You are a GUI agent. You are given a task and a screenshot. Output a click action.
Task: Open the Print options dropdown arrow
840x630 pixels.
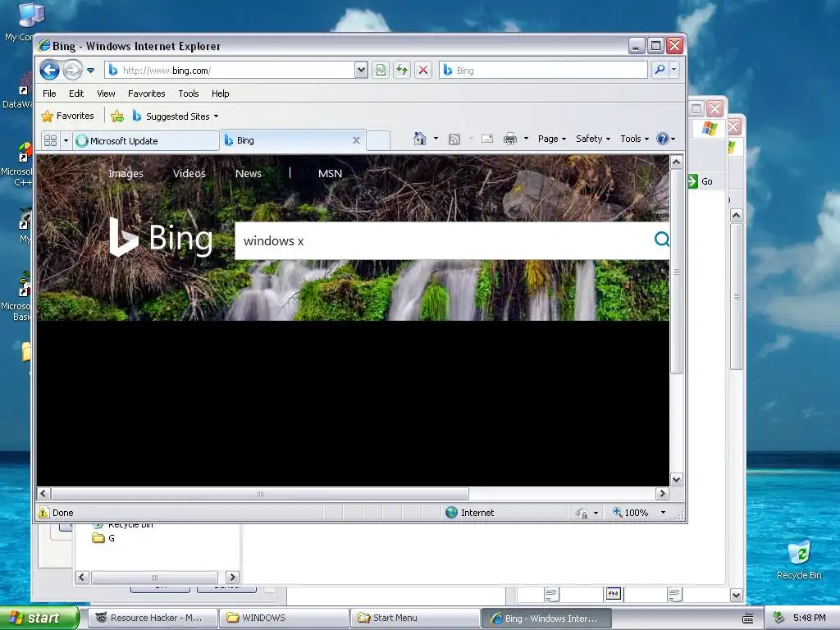(526, 139)
